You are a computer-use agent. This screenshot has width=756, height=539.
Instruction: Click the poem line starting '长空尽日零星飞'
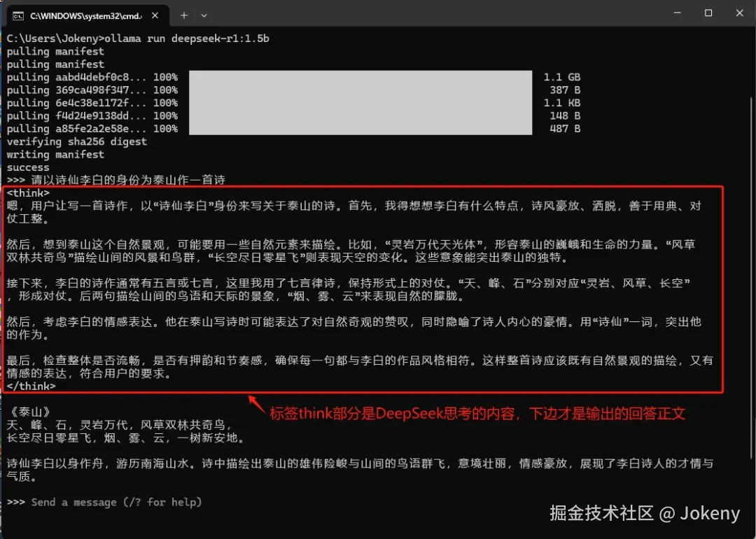click(x=126, y=437)
